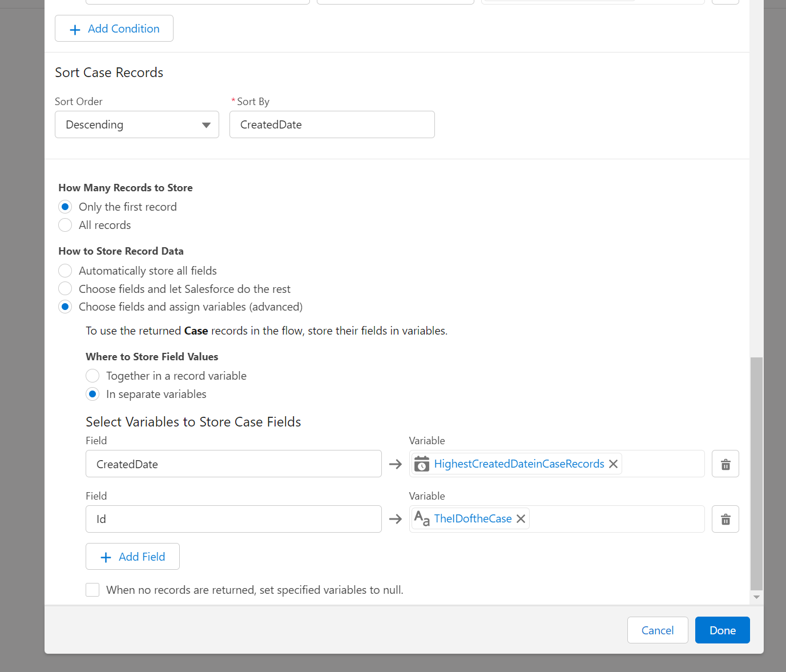Remove TheIDoftheCase variable pill
The image size is (786, 672).
pyautogui.click(x=521, y=519)
